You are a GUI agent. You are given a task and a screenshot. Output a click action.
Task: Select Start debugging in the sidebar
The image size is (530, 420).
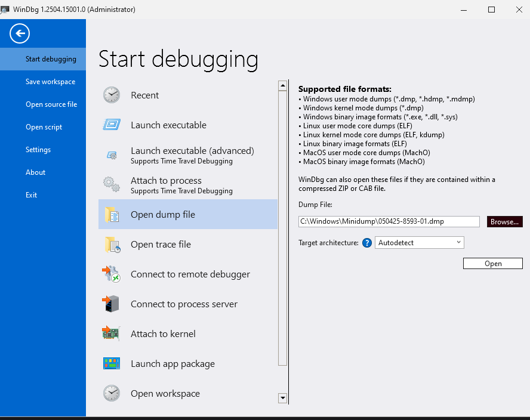(x=43, y=59)
